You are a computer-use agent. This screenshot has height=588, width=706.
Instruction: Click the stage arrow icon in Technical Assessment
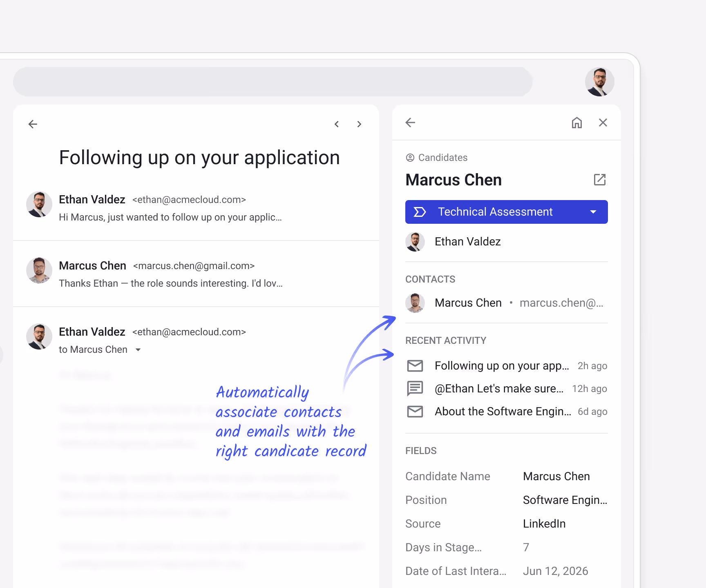pos(420,212)
